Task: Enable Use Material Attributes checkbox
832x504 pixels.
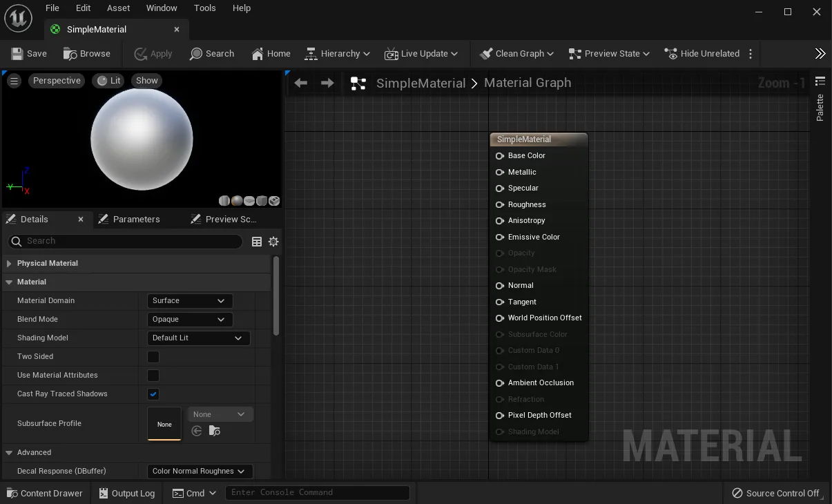Action: pyautogui.click(x=153, y=376)
